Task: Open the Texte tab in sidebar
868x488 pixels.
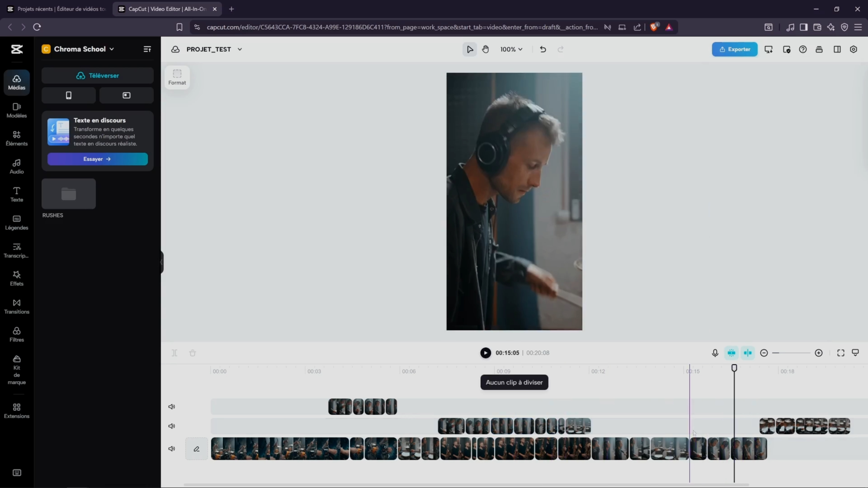Action: click(17, 194)
